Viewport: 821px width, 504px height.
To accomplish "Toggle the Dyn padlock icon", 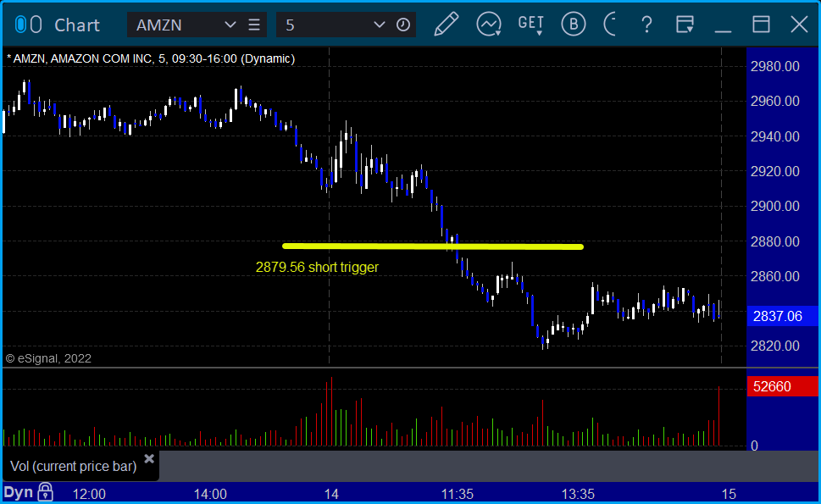I will tap(46, 492).
